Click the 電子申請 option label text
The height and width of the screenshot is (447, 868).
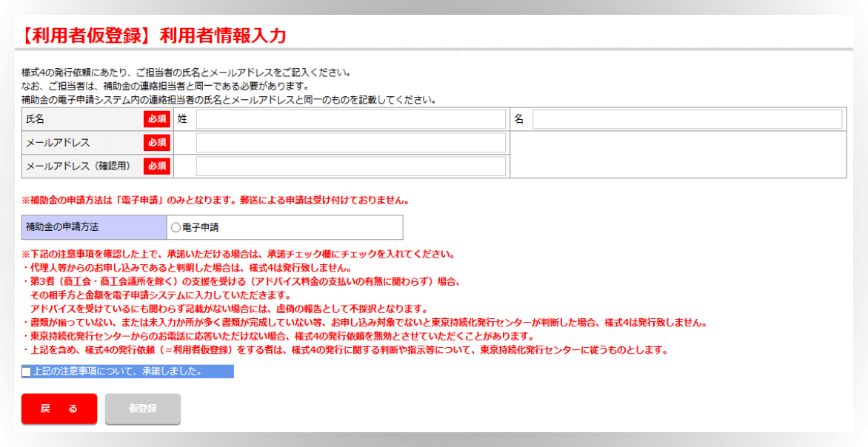(x=201, y=228)
